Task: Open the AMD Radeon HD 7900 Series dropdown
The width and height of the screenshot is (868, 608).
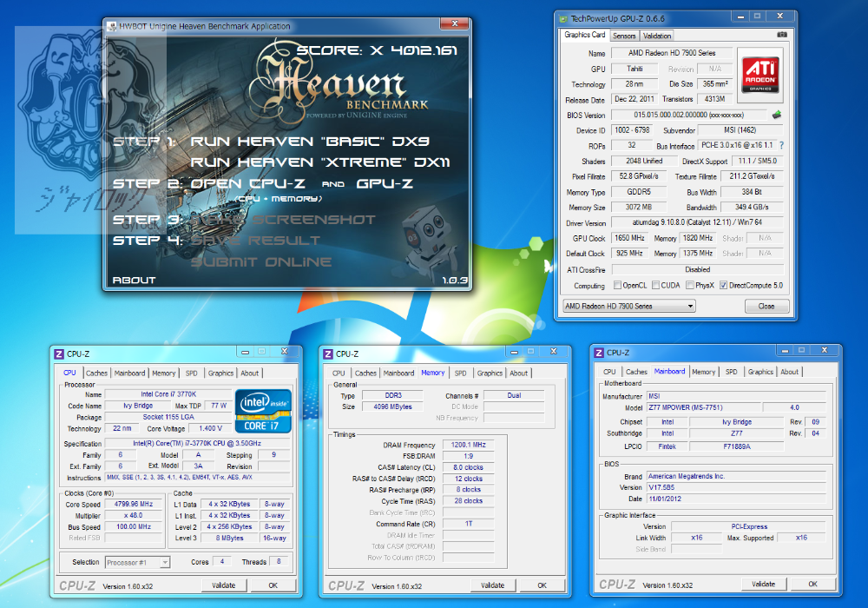Action: click(628, 306)
